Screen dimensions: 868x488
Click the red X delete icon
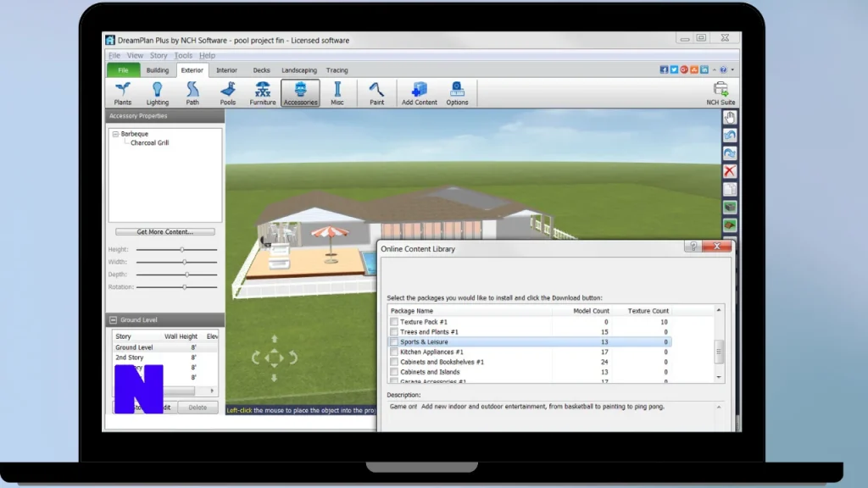pyautogui.click(x=730, y=171)
